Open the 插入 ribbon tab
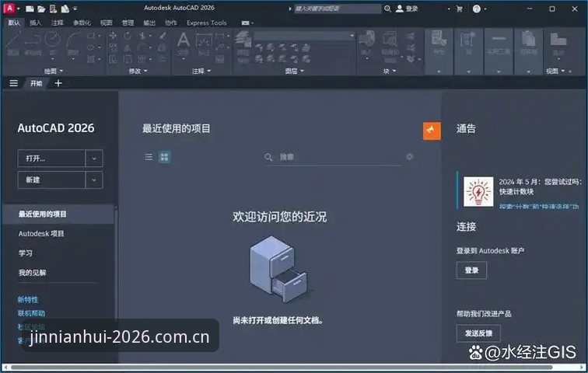Screen dimensions: 588x373 pyautogui.click(x=36, y=23)
